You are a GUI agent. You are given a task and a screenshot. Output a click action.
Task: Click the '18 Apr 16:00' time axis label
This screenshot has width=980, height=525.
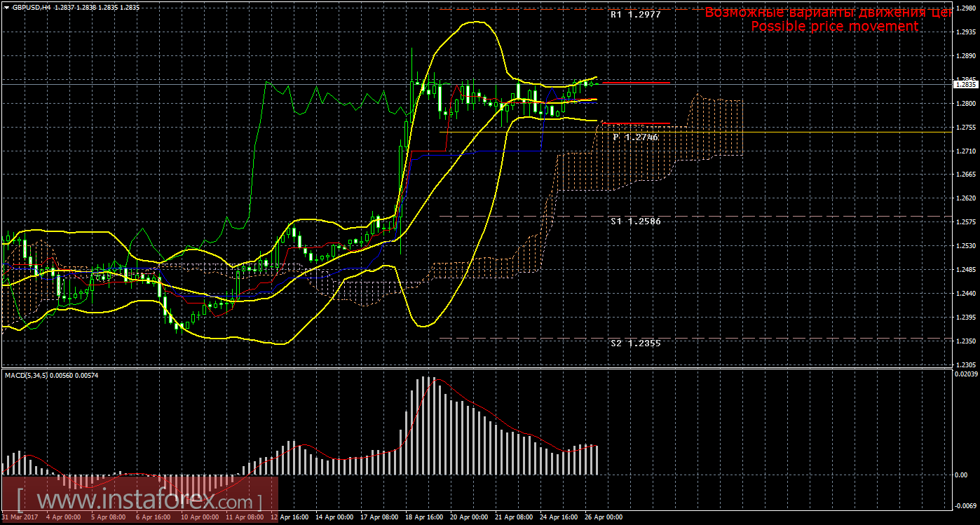tap(423, 517)
